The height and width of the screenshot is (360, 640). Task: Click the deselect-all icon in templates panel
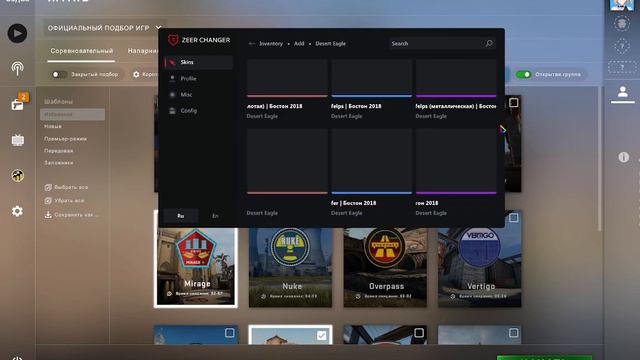tap(48, 201)
